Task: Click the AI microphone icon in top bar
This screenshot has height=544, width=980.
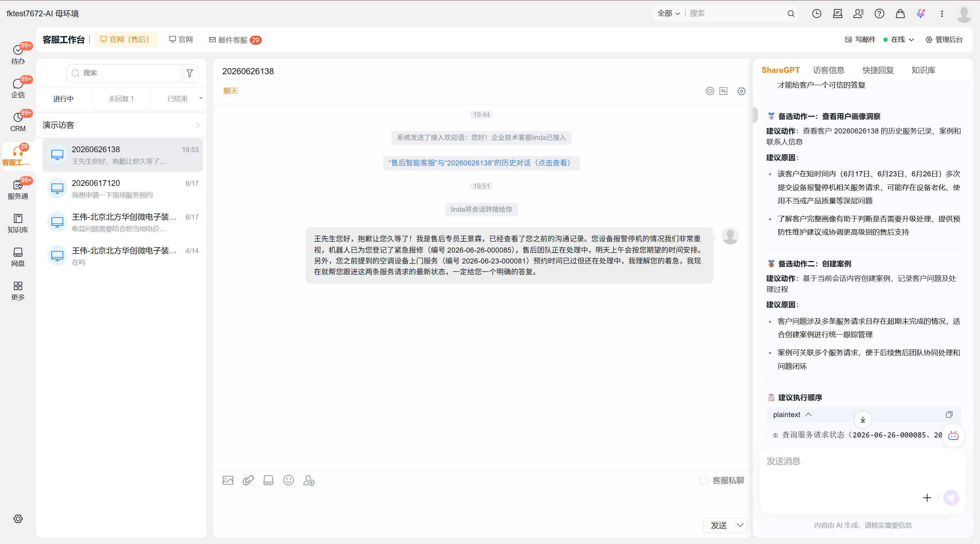Action: pos(921,14)
